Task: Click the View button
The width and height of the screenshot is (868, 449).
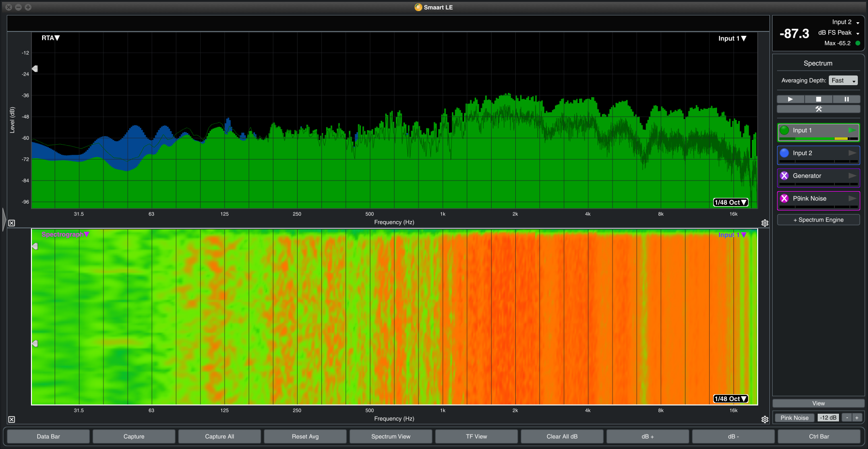Action: click(x=819, y=404)
